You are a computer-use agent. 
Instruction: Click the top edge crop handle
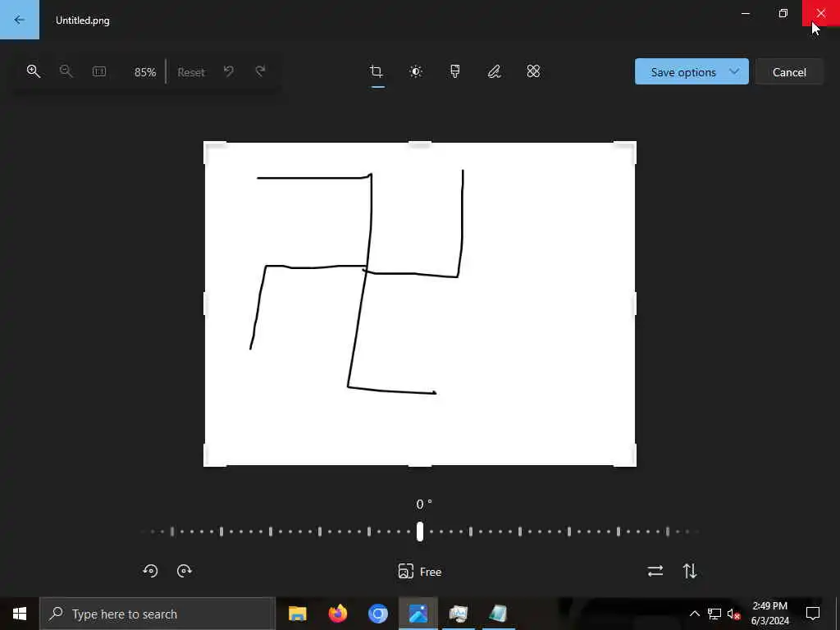coord(420,144)
